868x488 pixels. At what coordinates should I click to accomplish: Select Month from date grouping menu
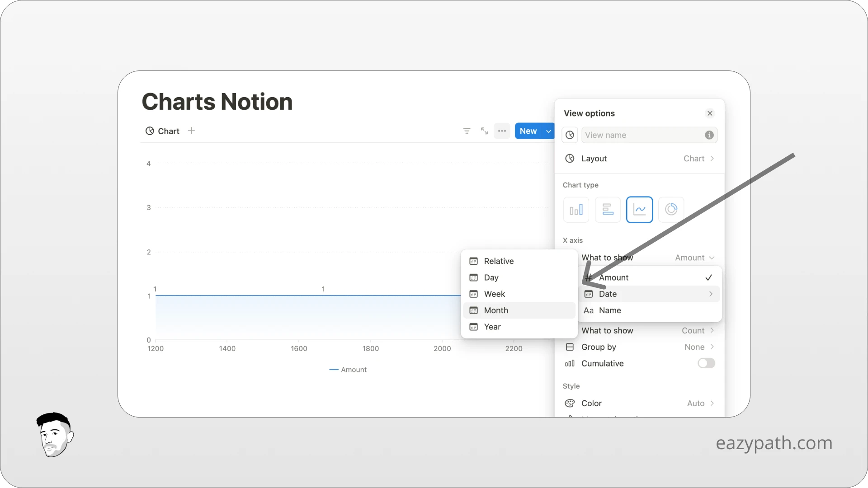(496, 310)
